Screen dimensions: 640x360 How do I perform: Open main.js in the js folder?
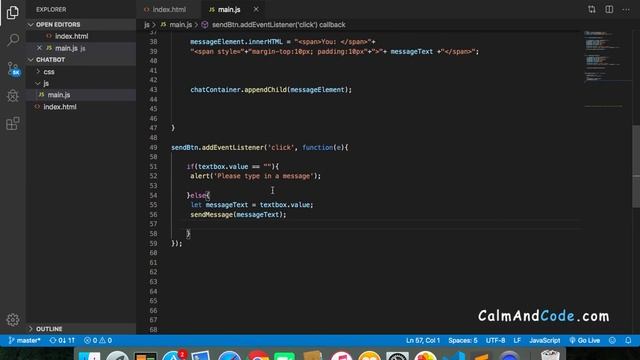click(x=81, y=95)
